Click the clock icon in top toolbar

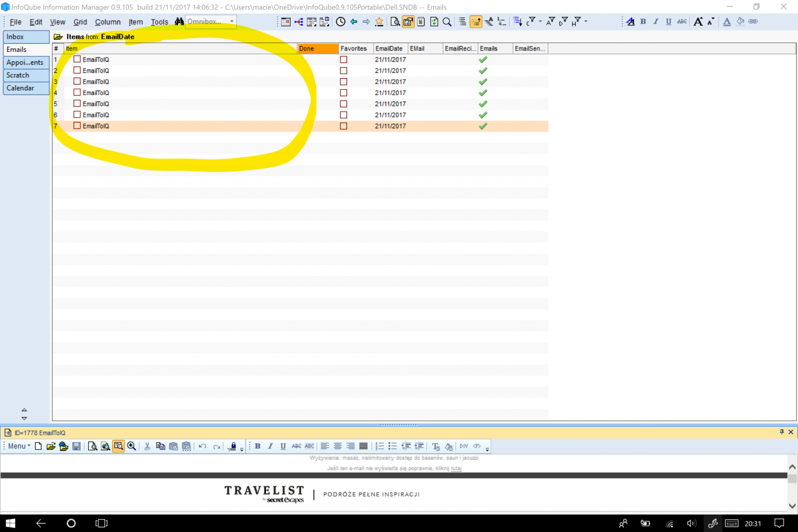click(x=340, y=22)
